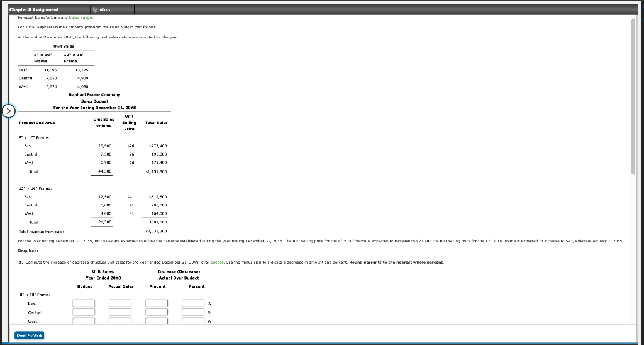Click the Check My Work button
Image resolution: width=644 pixels, height=345 pixels.
click(29, 336)
